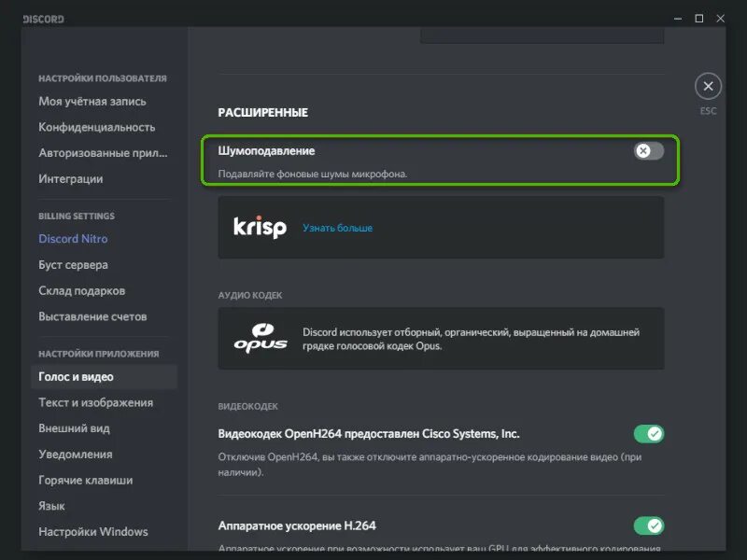Toggle the Шумоподавление noise suppression switch
747x560 pixels.
pos(649,151)
